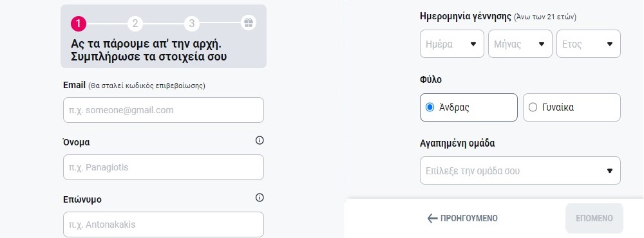This screenshot has height=238, width=644.
Task: Click the info icon next to Επώνυμο
Action: coord(259,197)
